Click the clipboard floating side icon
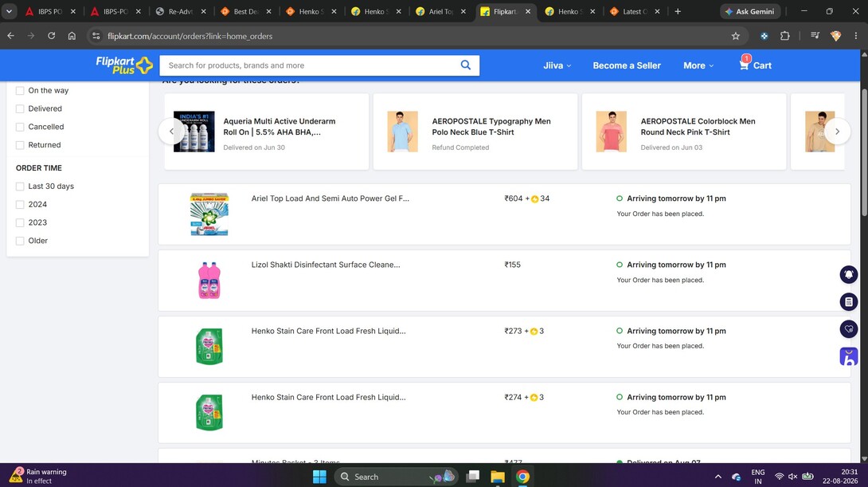Image resolution: width=868 pixels, height=487 pixels. point(849,302)
